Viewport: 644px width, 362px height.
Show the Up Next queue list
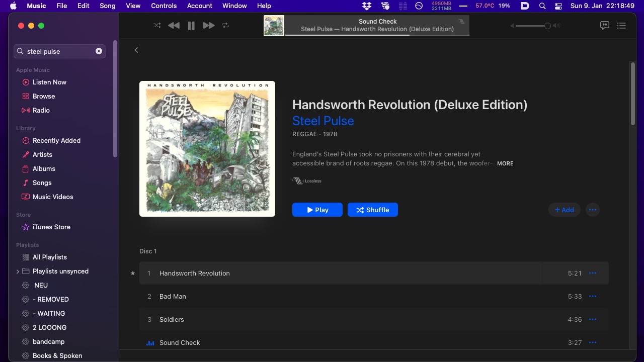[622, 25]
